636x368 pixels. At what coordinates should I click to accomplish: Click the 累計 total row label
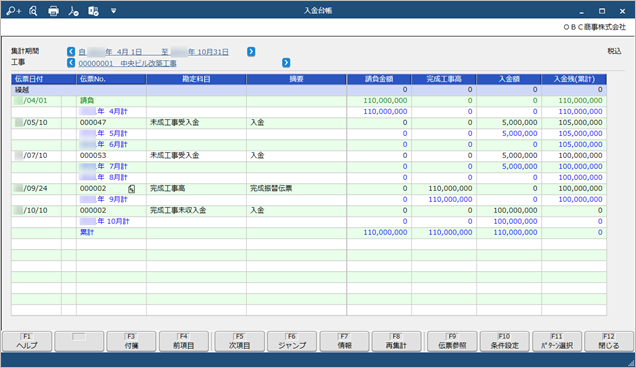[x=87, y=232]
